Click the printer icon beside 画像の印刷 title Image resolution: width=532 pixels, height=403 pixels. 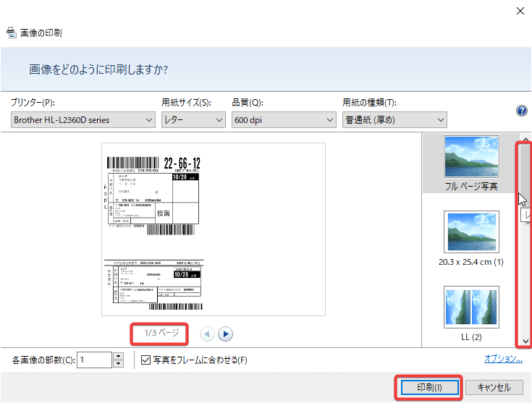[11, 33]
